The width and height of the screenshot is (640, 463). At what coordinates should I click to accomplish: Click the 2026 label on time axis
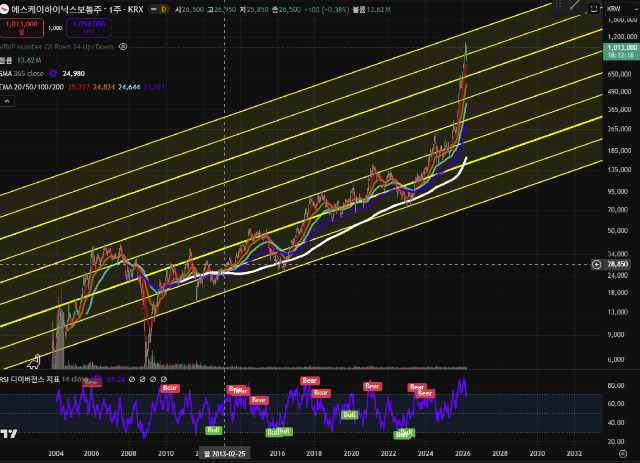[463, 454]
